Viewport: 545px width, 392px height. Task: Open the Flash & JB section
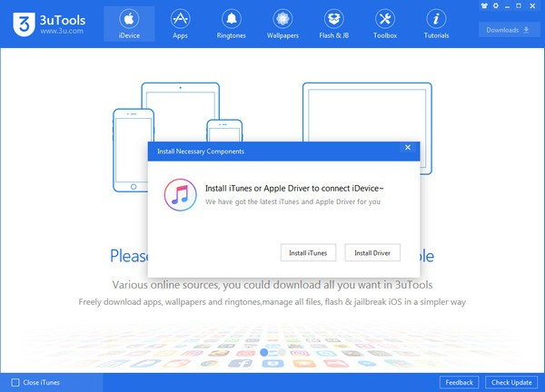coord(333,24)
